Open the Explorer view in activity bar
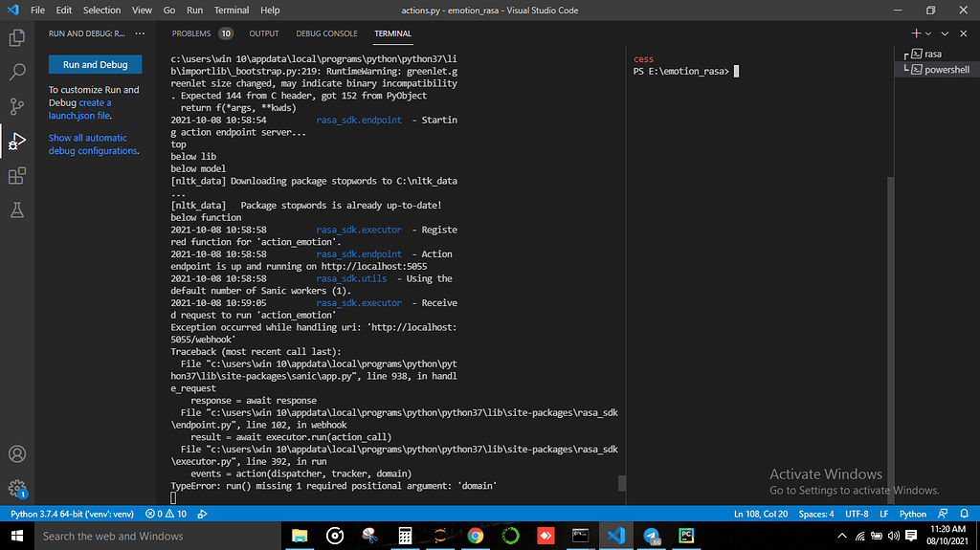The image size is (980, 550). [x=16, y=38]
